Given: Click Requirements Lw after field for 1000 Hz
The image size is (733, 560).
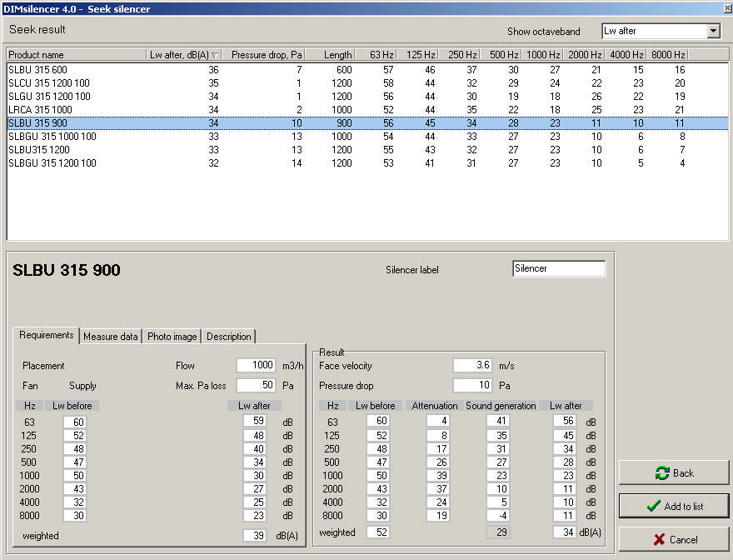Looking at the screenshot, I should pos(255,475).
